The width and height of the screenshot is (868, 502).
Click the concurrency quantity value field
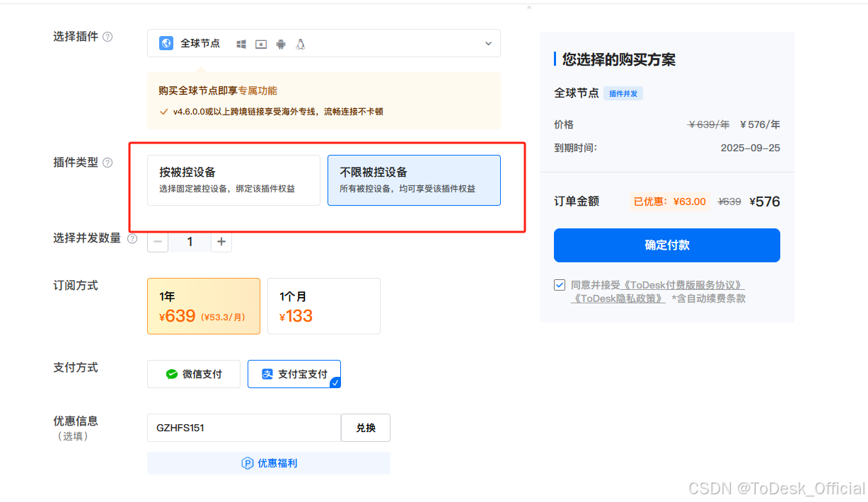[x=190, y=242]
